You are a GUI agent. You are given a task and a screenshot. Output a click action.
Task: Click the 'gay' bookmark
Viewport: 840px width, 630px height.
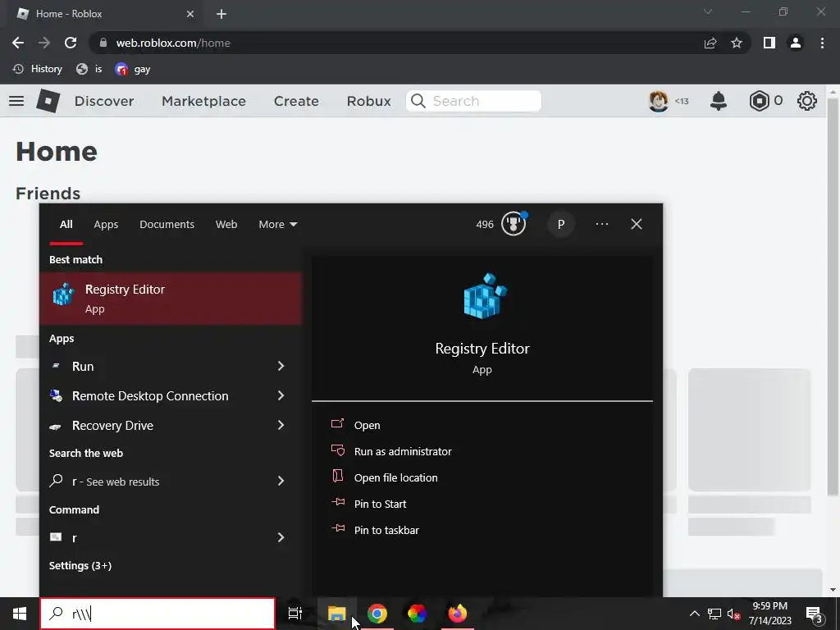[x=132, y=69]
